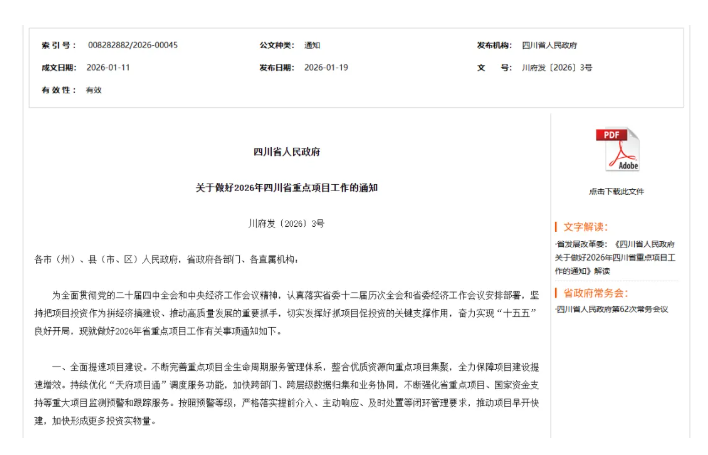Click the 有效性 value 有效
Viewport: 708px width, 455px height.
pos(94,90)
